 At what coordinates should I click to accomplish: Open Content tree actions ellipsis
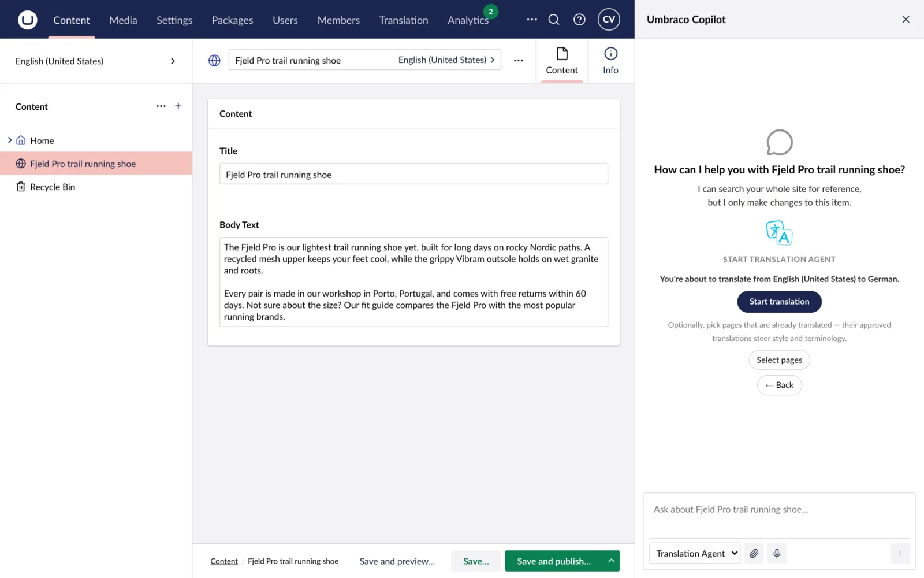(161, 106)
